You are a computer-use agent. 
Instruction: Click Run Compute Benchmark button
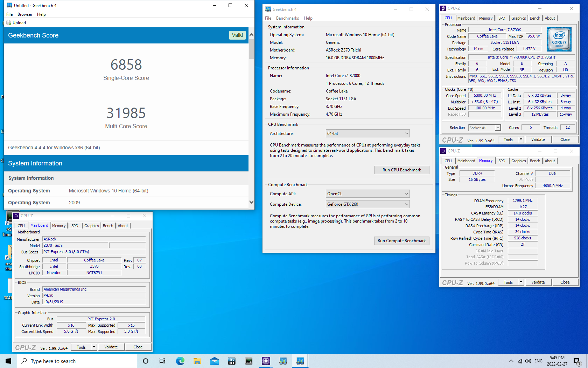(401, 241)
